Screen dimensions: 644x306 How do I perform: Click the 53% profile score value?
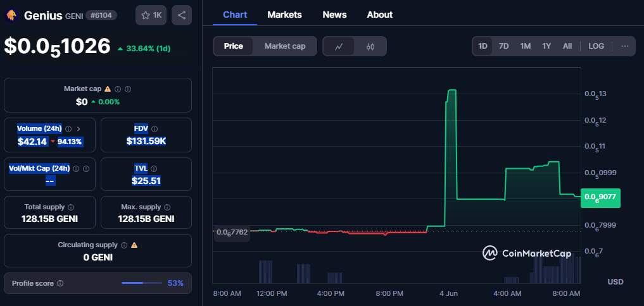[x=175, y=283]
